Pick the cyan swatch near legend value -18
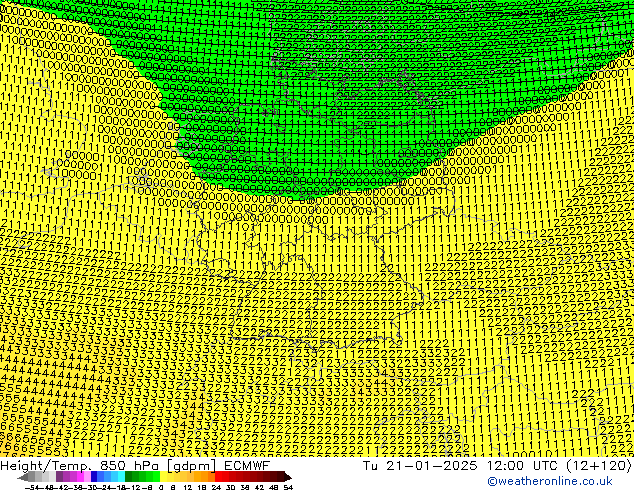This screenshot has width=634, height=490. tap(121, 477)
